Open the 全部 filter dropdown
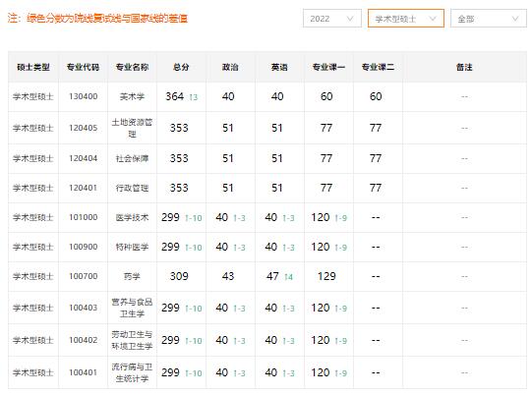Image resolution: width=532 pixels, height=395 pixels. pyautogui.click(x=489, y=19)
